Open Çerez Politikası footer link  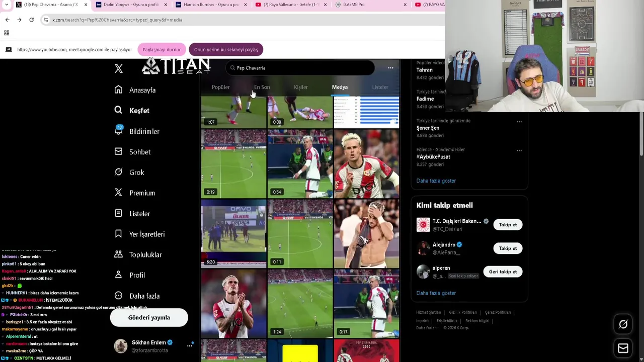(x=498, y=312)
